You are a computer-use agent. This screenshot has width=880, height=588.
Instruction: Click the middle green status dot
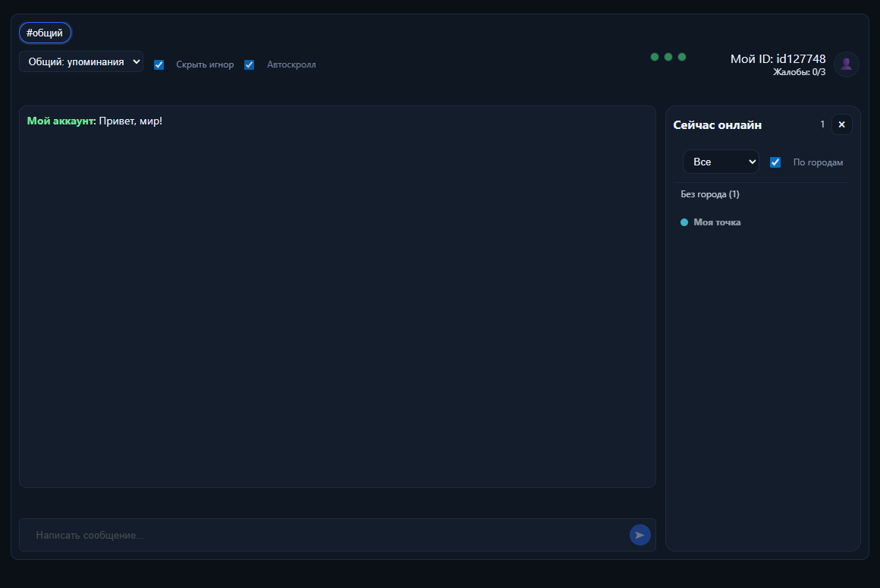tap(668, 57)
